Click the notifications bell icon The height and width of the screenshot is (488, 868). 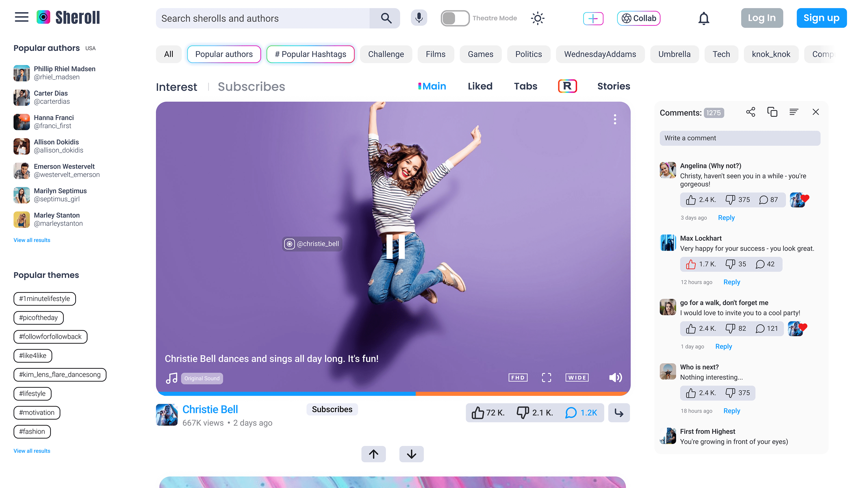tap(704, 18)
